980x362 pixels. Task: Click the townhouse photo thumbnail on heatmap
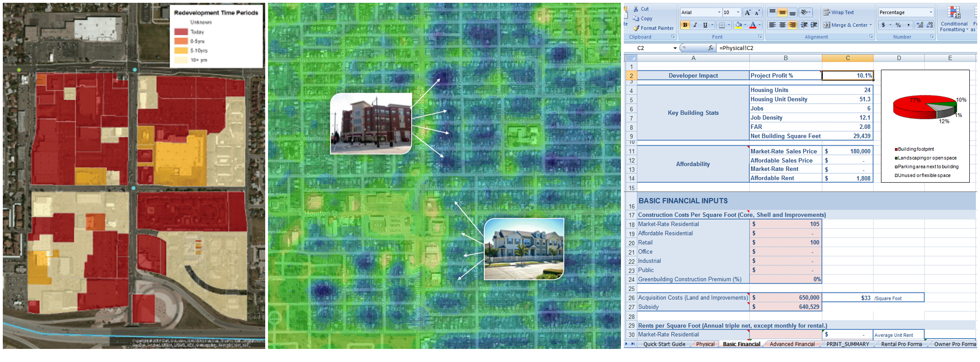(524, 249)
